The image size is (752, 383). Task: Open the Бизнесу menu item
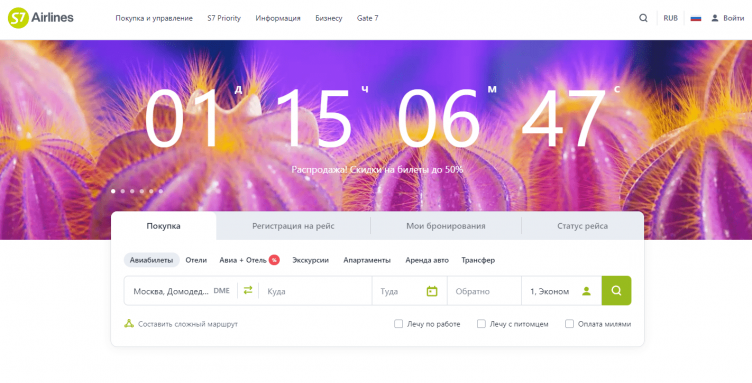pyautogui.click(x=329, y=18)
